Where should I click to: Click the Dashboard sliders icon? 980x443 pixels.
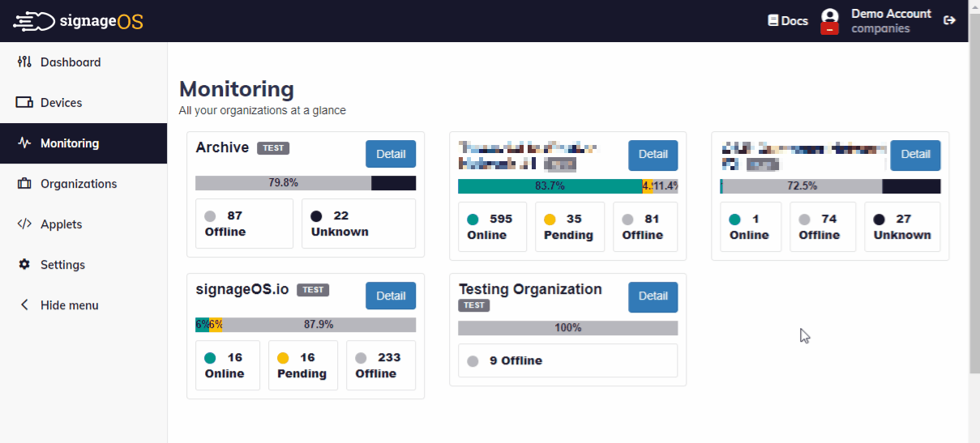[24, 62]
